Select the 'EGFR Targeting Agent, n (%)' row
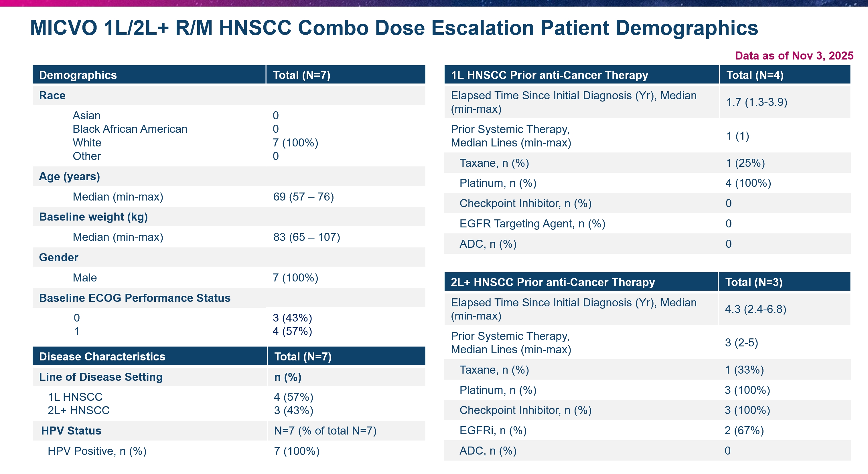The image size is (868, 474). click(x=532, y=223)
